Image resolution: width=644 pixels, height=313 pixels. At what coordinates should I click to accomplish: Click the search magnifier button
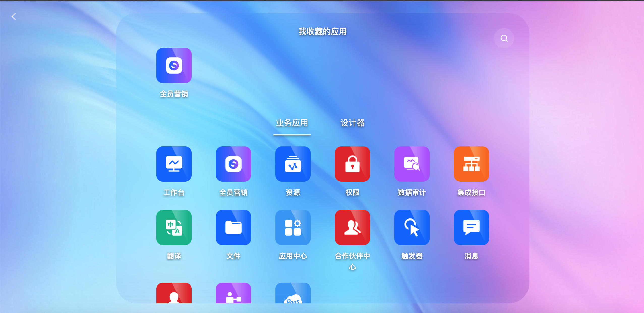click(x=504, y=38)
